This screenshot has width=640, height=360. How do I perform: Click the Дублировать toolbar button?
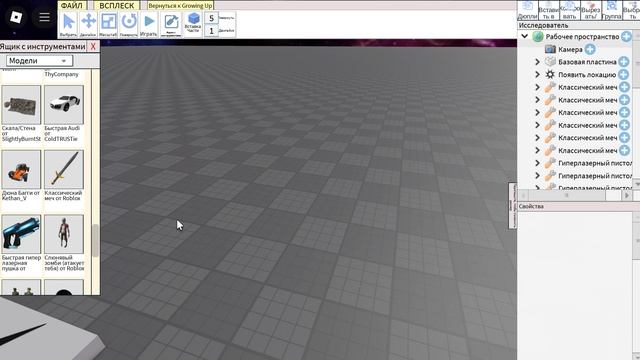click(x=527, y=10)
